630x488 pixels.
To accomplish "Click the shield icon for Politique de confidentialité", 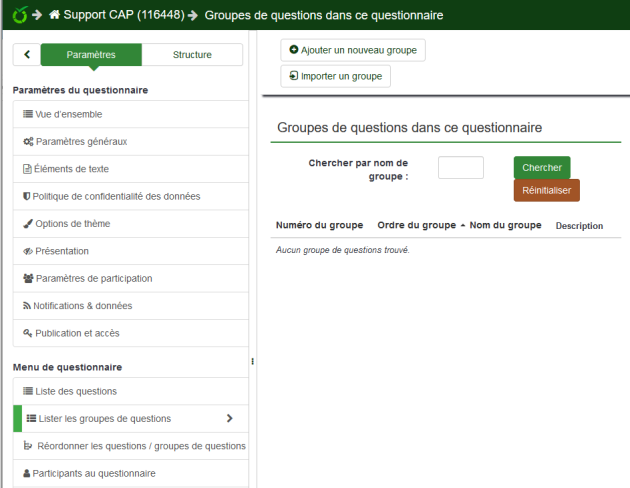I will click(27, 196).
